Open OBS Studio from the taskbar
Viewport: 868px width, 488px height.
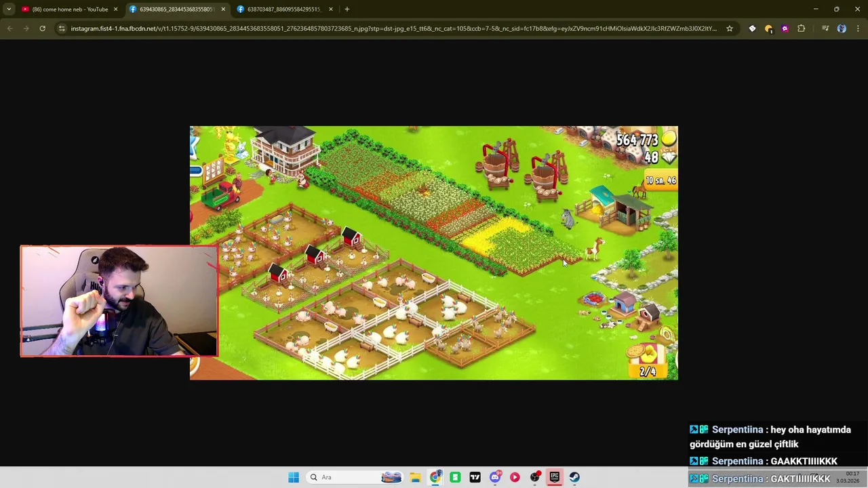[x=535, y=477]
